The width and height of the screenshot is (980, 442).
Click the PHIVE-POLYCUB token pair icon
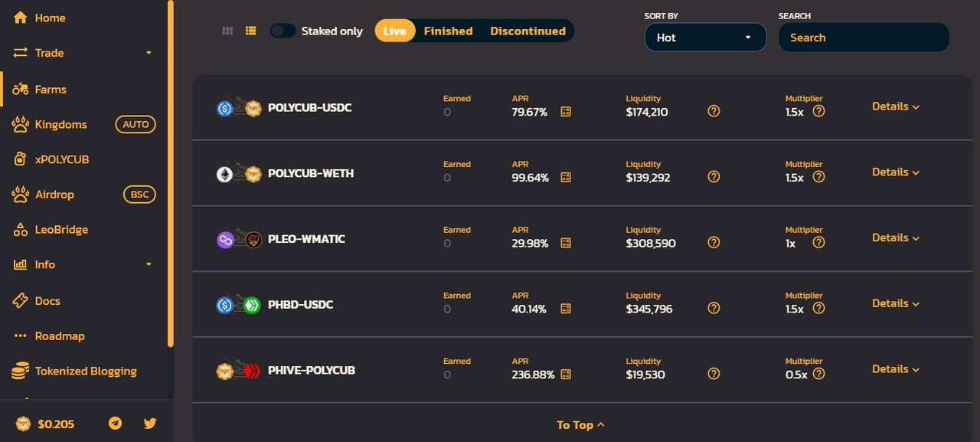[240, 371]
